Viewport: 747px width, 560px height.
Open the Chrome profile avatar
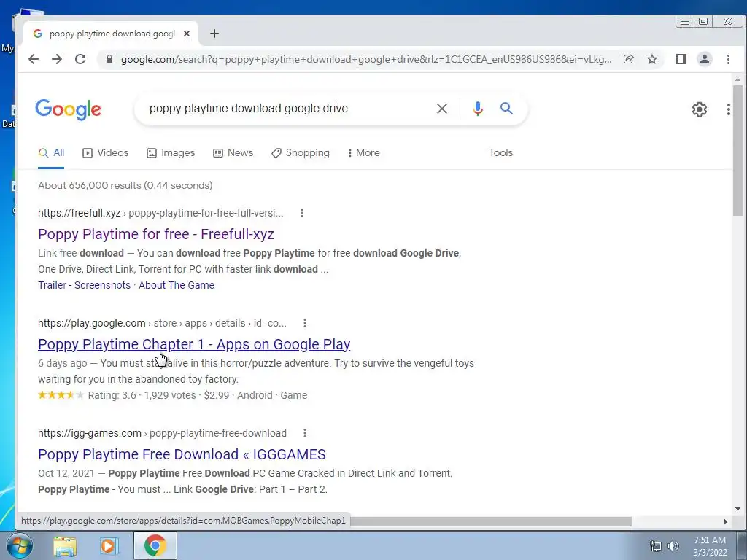(705, 59)
